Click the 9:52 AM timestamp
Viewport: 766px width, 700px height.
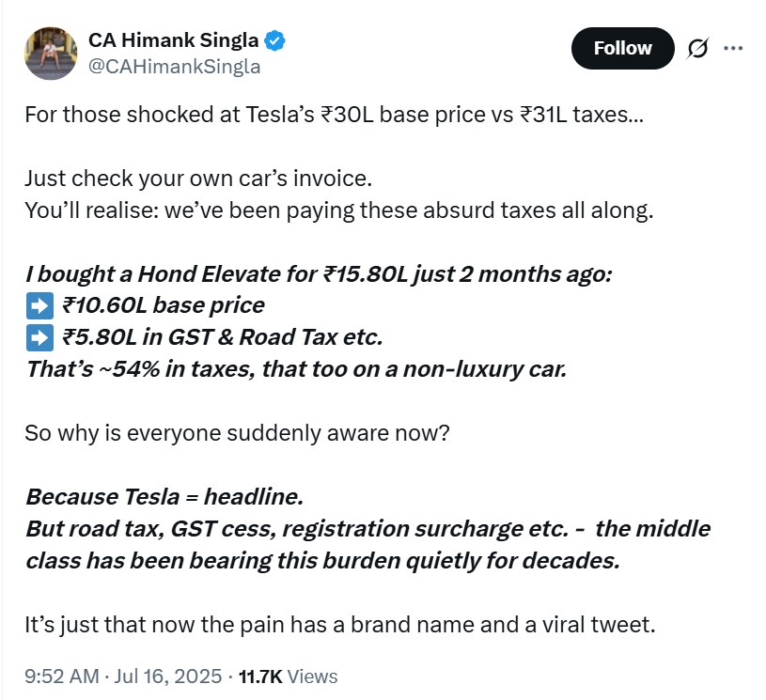(61, 676)
